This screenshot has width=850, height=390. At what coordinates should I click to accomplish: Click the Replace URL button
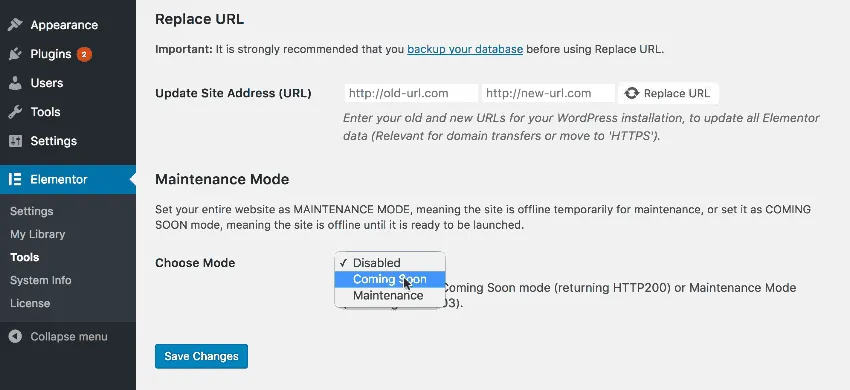point(668,93)
